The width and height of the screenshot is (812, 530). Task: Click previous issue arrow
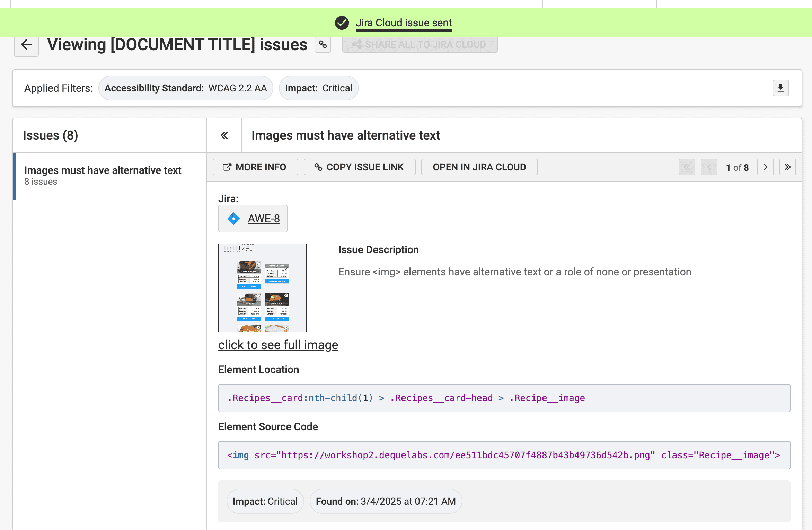(x=709, y=167)
